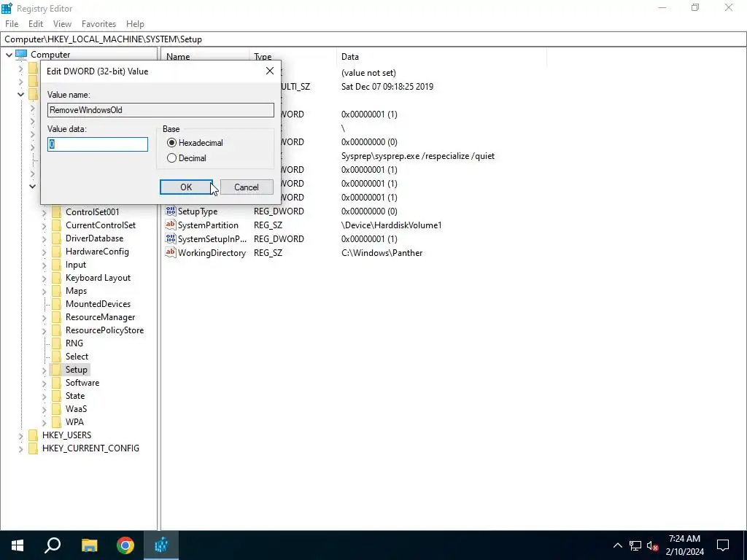Expand the CurrentControlSet key
This screenshot has height=560, width=747.
44,226
